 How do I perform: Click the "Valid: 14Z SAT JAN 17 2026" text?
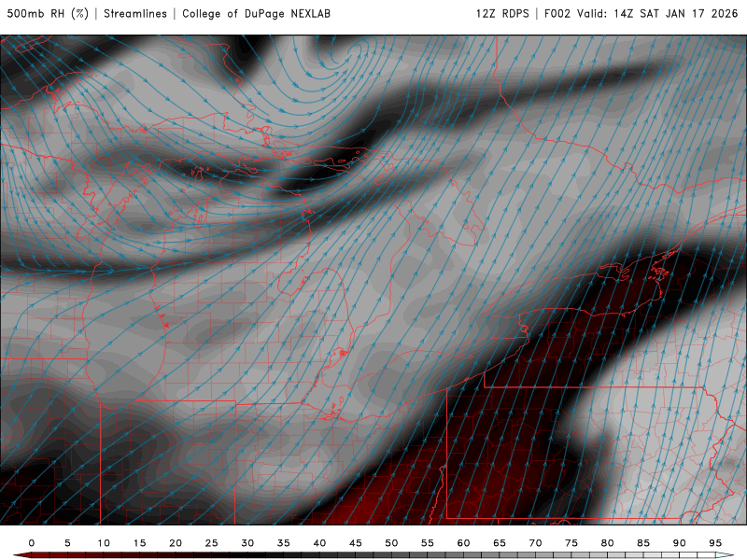click(x=657, y=13)
